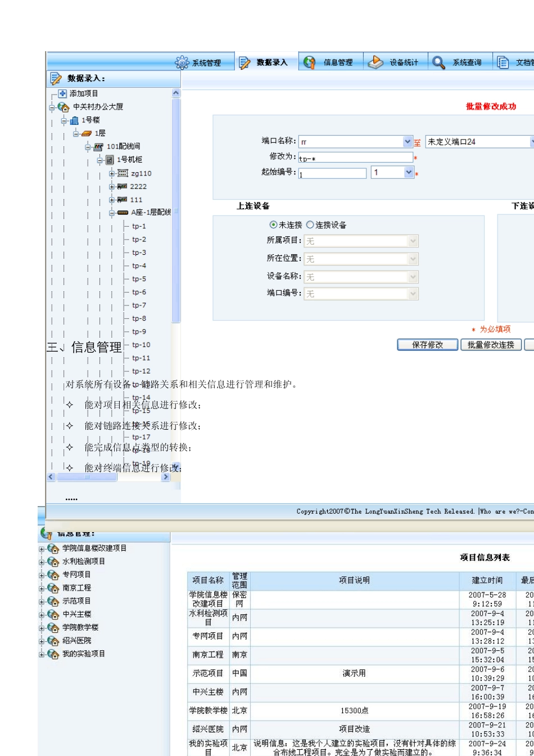Click the device icon on 设备统计 tab
534x756 pixels.
click(375, 62)
